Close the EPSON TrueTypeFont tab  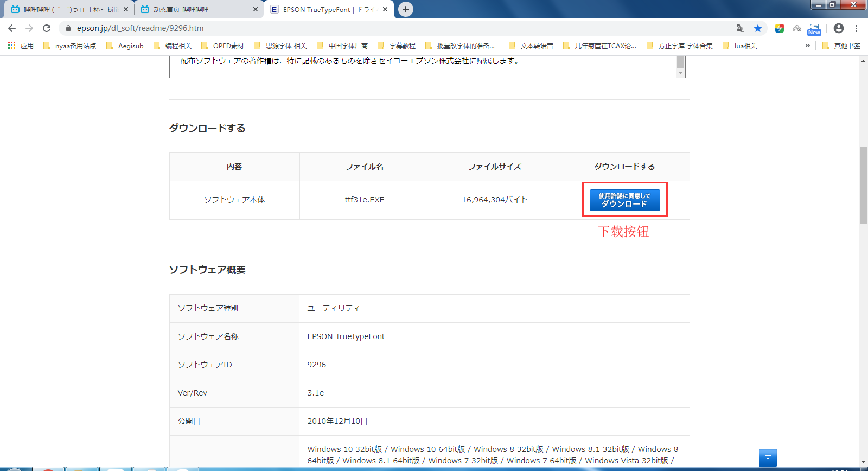(x=385, y=9)
